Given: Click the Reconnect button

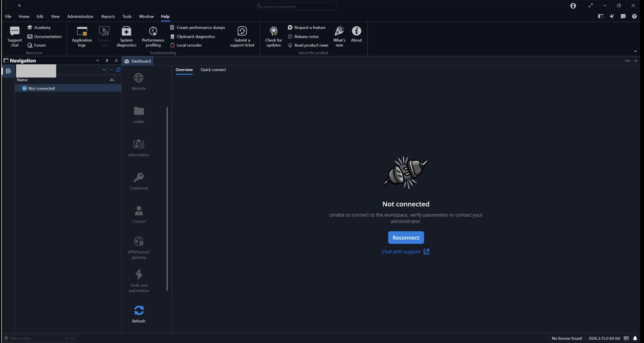Looking at the screenshot, I should [x=406, y=238].
